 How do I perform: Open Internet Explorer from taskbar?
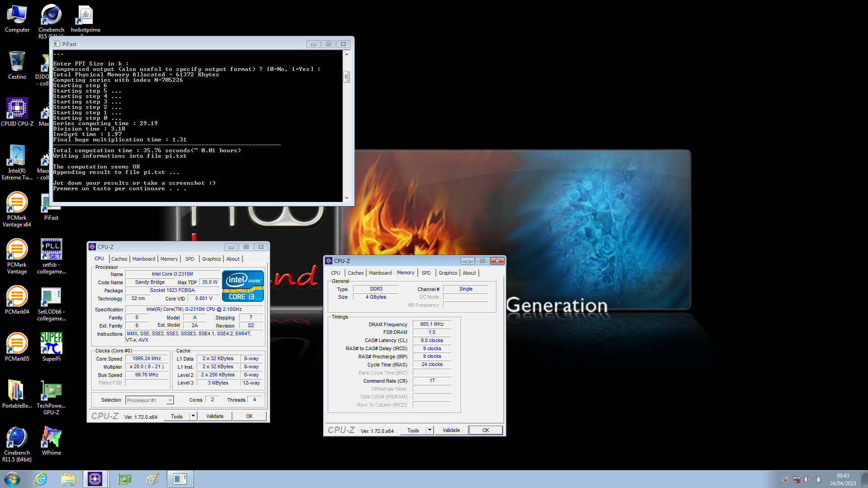(x=41, y=479)
